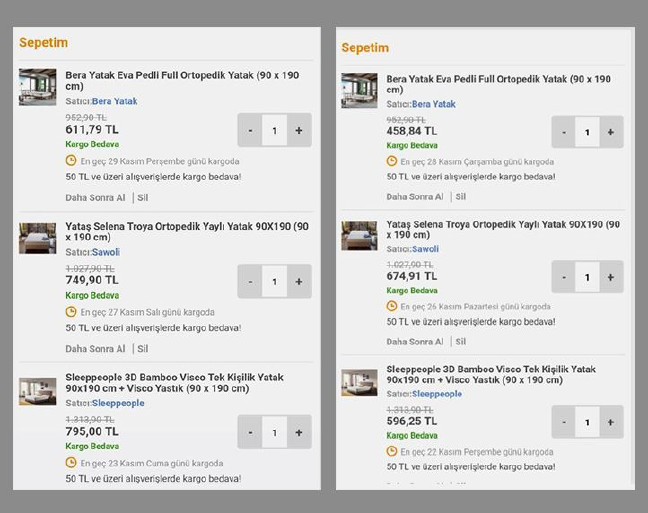Increase quantity of the 458,84 TL Bera mattress
648x513 pixels.
[x=610, y=132]
